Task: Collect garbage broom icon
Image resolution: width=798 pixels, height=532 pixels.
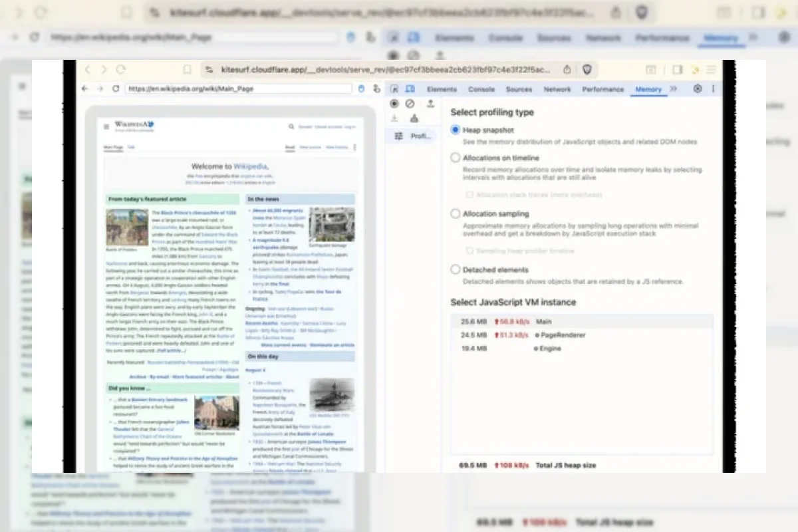Action: point(414,118)
